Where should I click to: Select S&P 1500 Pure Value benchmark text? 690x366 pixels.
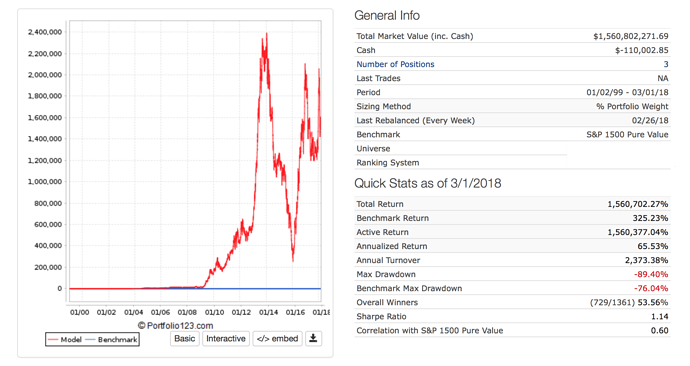tap(627, 135)
